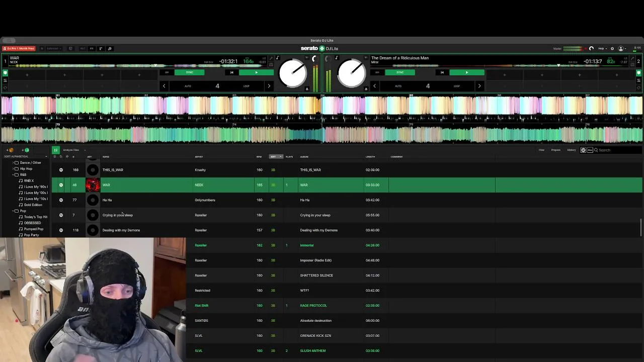Image resolution: width=644 pixels, height=362 pixels.
Task: Select the Dealing with my Demons track
Action: tap(347, 230)
